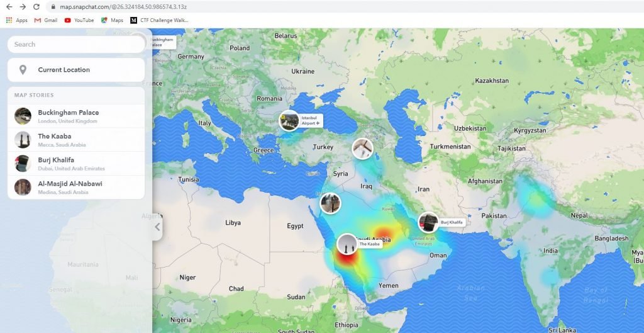Open The Kaaba snap bubble on map
The width and height of the screenshot is (644, 333).
pos(347,244)
